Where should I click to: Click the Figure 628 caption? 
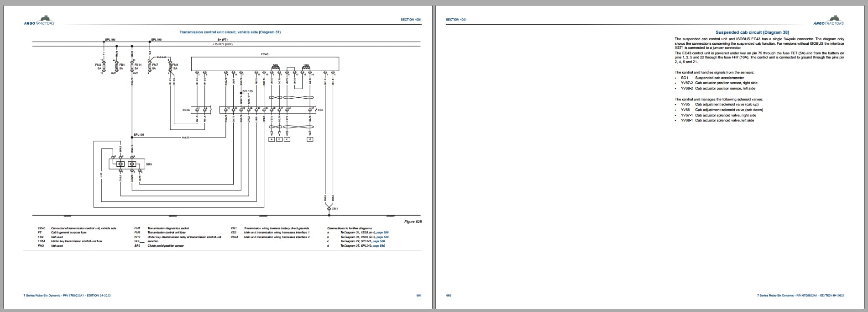click(x=413, y=222)
